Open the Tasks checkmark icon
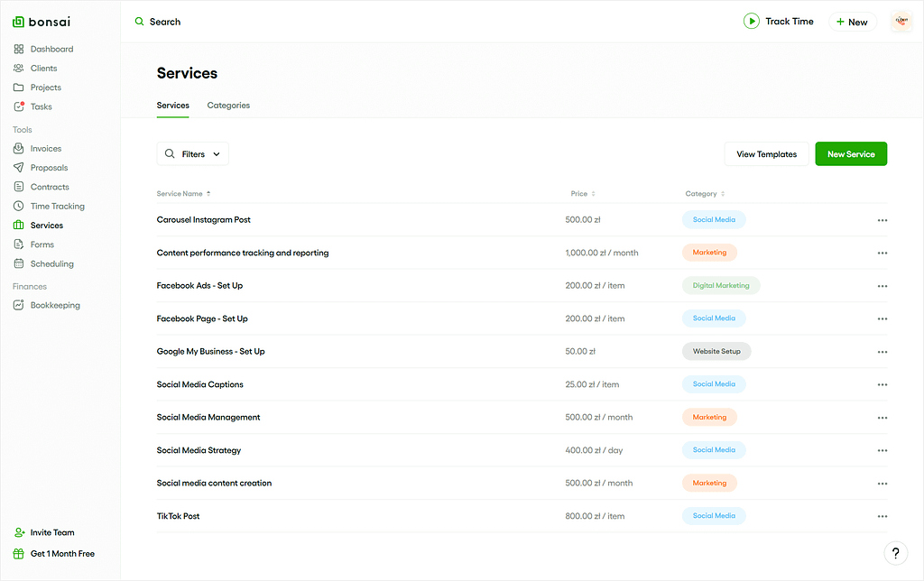Viewport: 924px width, 581px height. 19,106
